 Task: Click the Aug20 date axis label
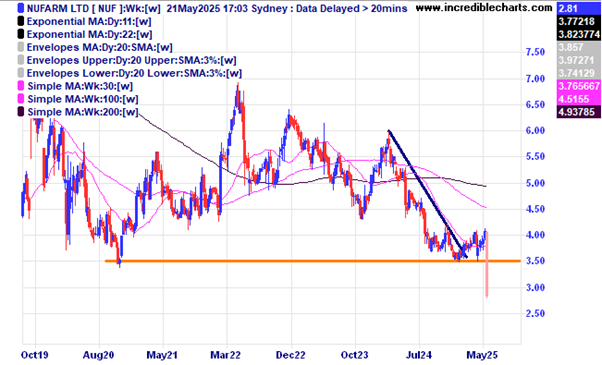(98, 355)
